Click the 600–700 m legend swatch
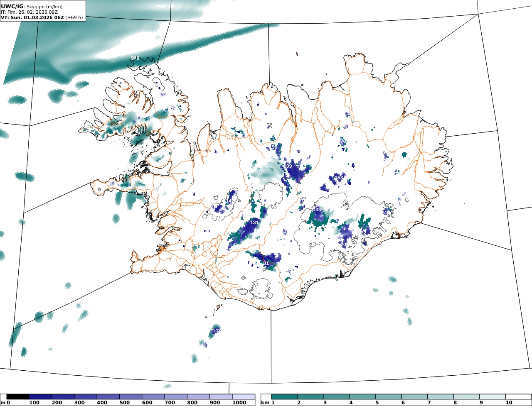Image resolution: width=532 pixels, height=406 pixels. click(153, 397)
